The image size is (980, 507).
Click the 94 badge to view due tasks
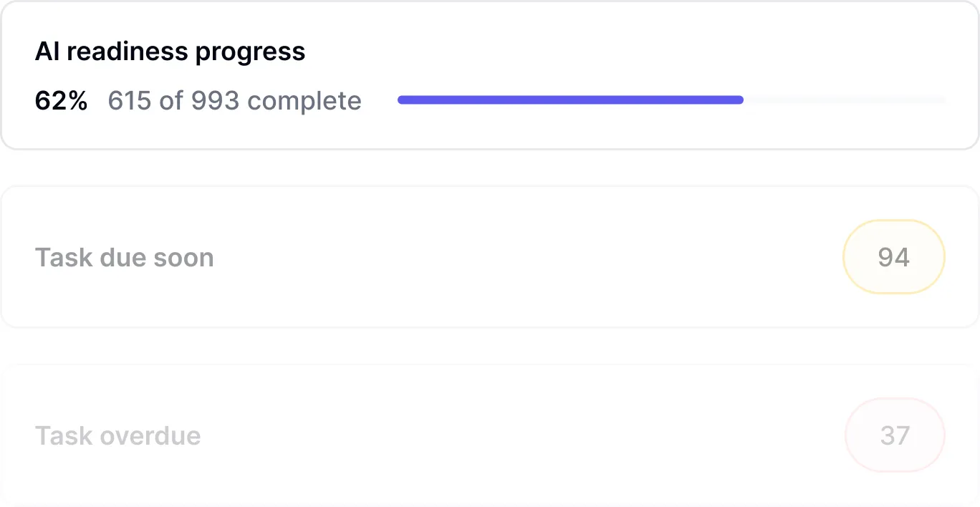pos(893,256)
